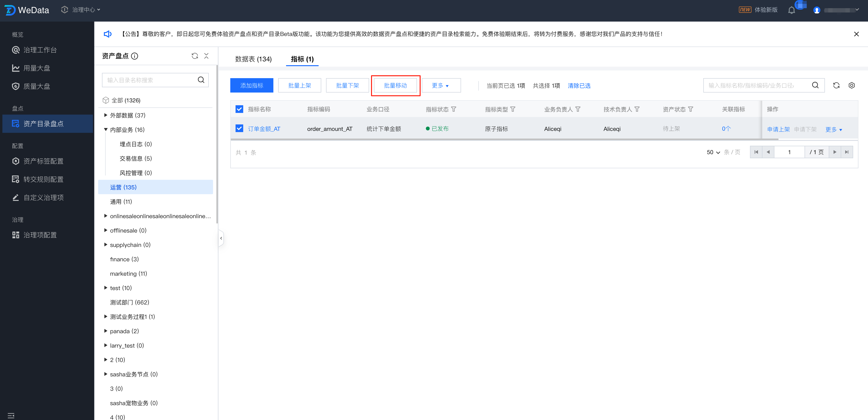Click the 清除已选 link
This screenshot has height=420, width=868.
click(x=579, y=86)
